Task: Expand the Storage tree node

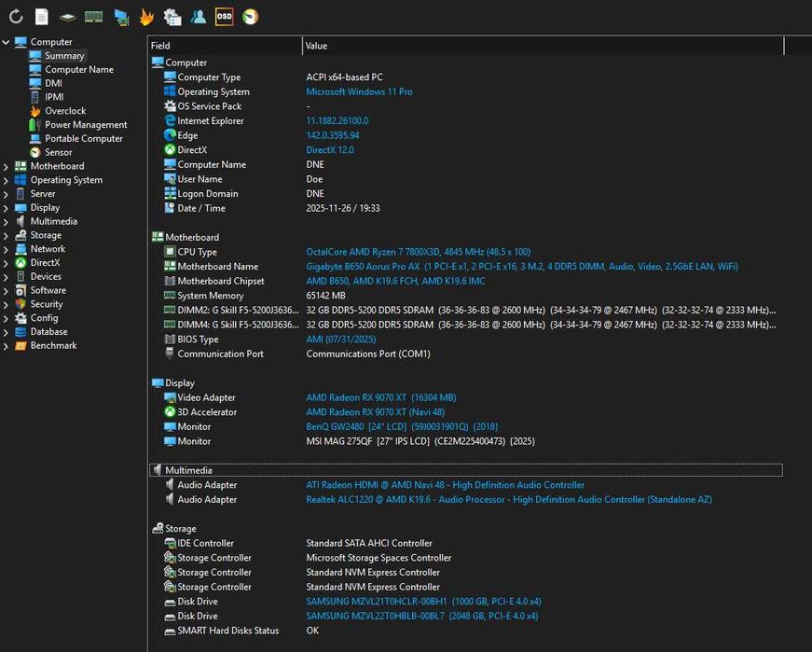Action: (7, 235)
